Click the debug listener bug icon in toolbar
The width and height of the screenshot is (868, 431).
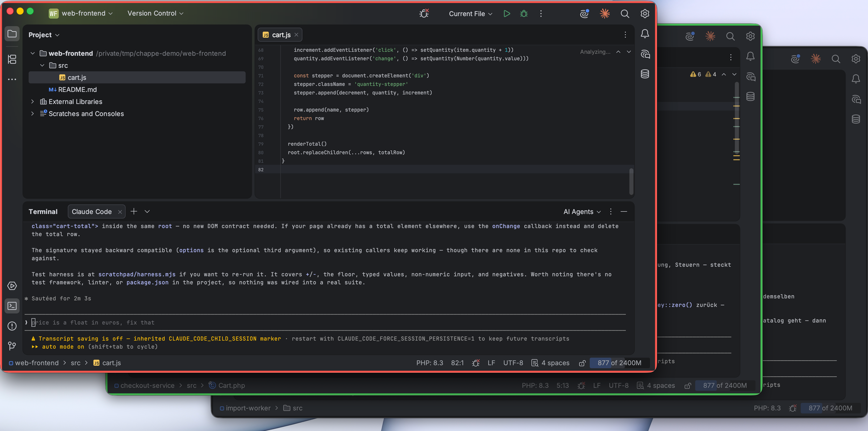tap(424, 14)
